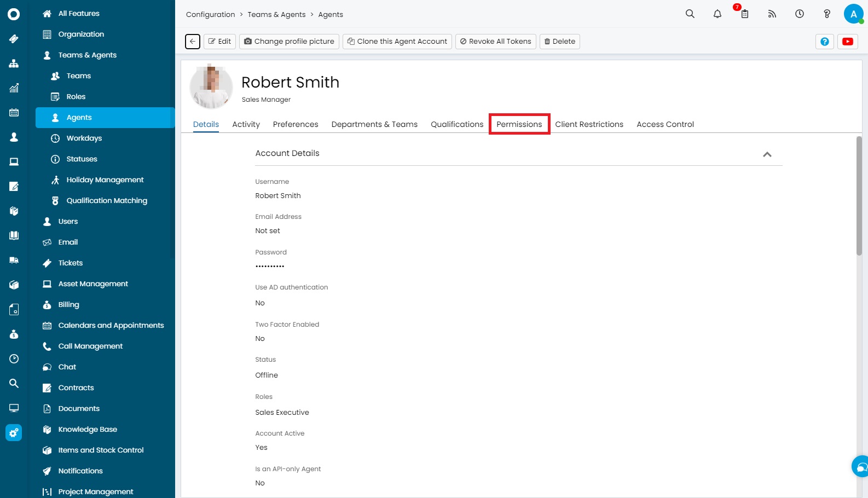Expand the Tickets sidebar section
Screen dimensions: 868x498
coord(71,263)
